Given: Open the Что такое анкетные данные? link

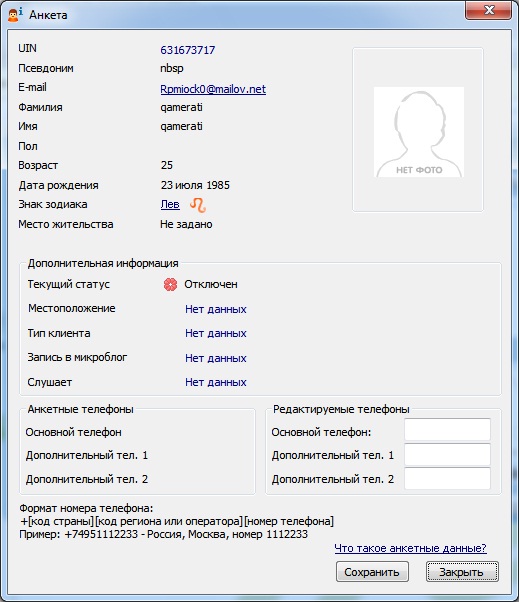Looking at the screenshot, I should point(410,548).
